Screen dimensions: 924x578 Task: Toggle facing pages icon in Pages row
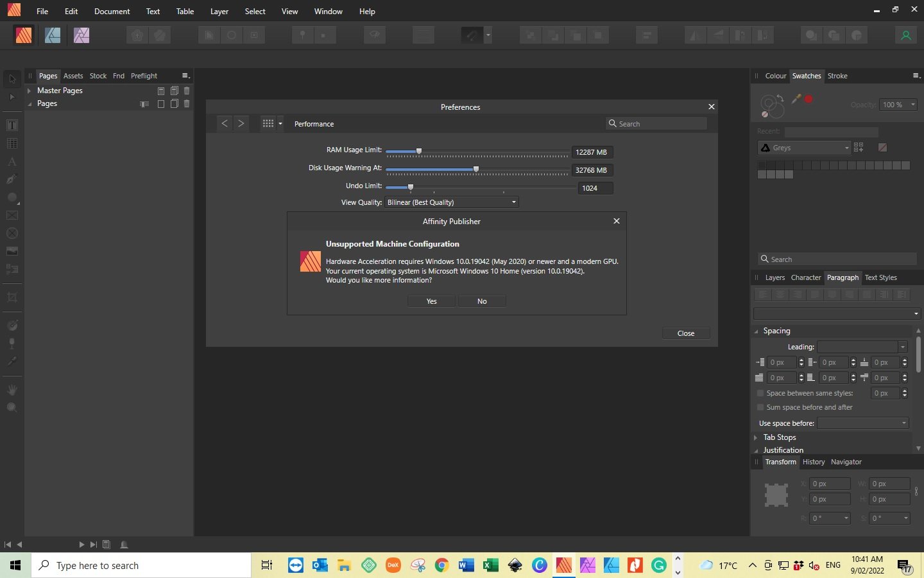(x=144, y=104)
